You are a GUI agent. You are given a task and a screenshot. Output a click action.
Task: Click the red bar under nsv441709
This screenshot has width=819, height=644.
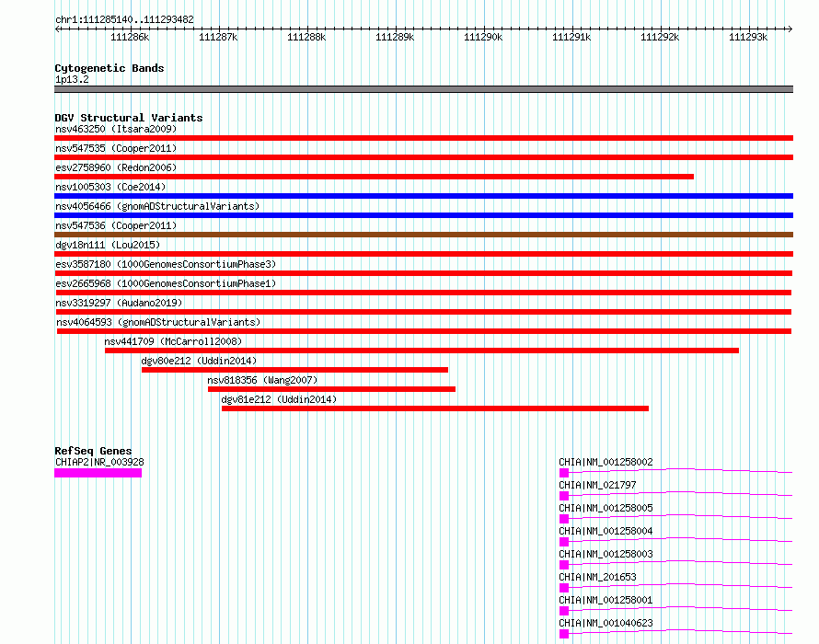pos(422,351)
